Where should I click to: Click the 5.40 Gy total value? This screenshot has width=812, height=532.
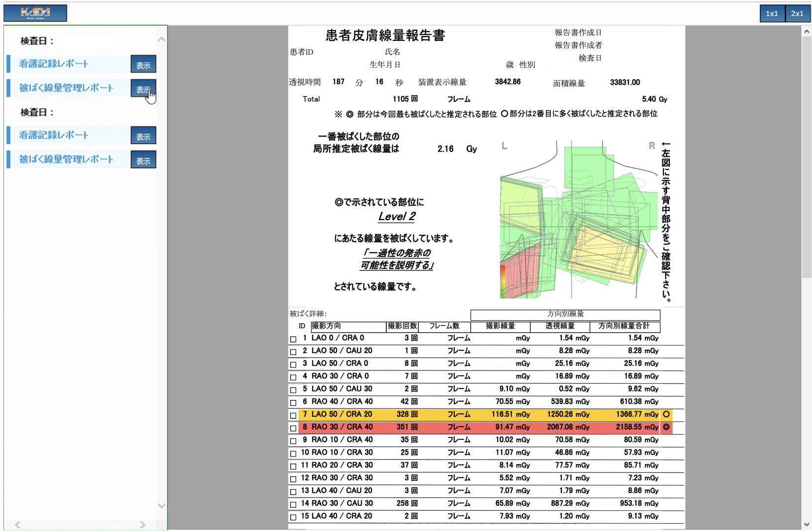(x=654, y=99)
